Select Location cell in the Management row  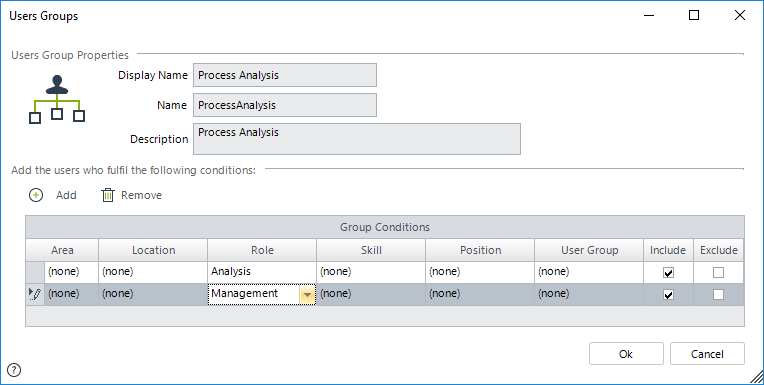153,294
